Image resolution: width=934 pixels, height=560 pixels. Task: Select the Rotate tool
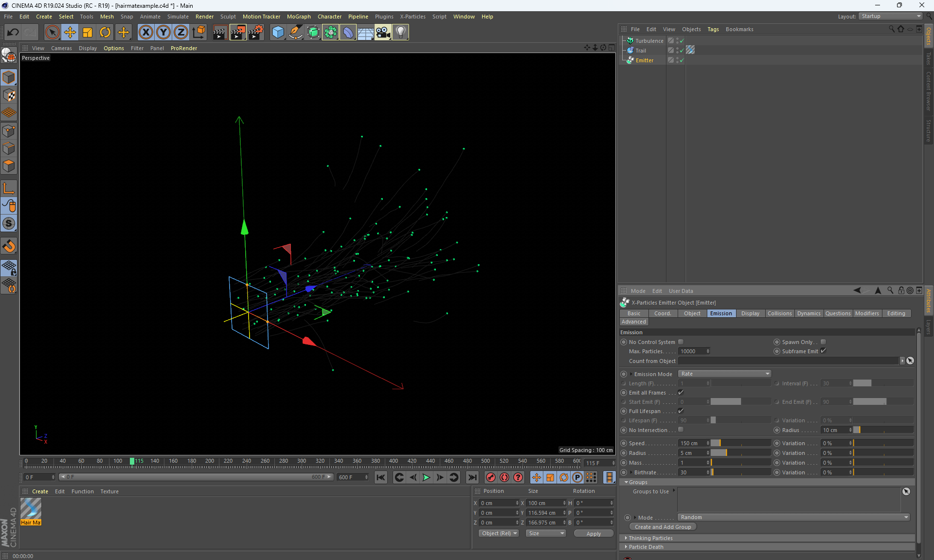coord(105,33)
